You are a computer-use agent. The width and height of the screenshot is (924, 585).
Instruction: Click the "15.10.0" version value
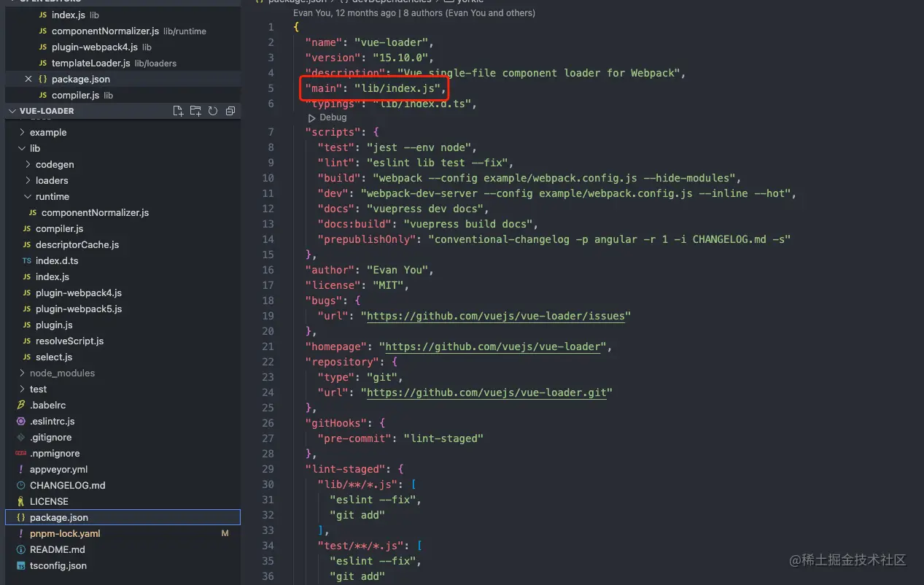point(403,57)
